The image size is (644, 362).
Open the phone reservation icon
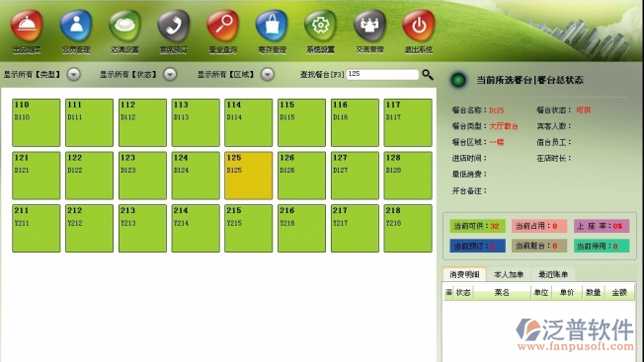point(174,26)
